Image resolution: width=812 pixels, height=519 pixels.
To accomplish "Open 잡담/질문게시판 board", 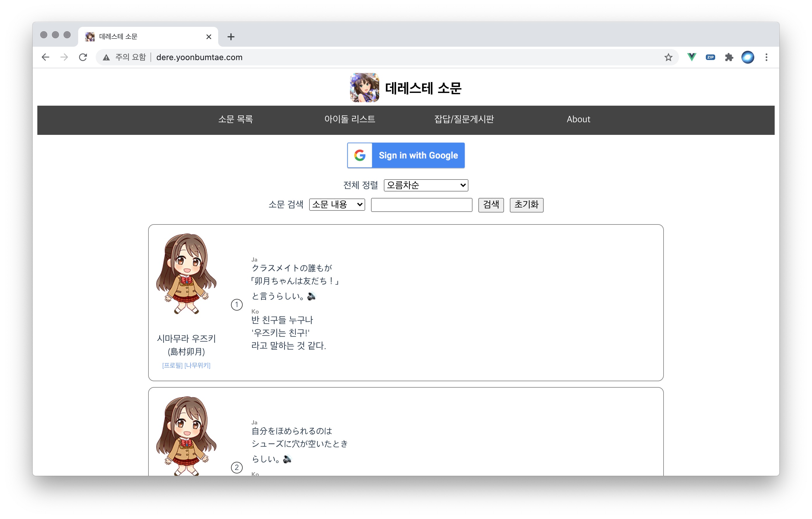I will (464, 119).
